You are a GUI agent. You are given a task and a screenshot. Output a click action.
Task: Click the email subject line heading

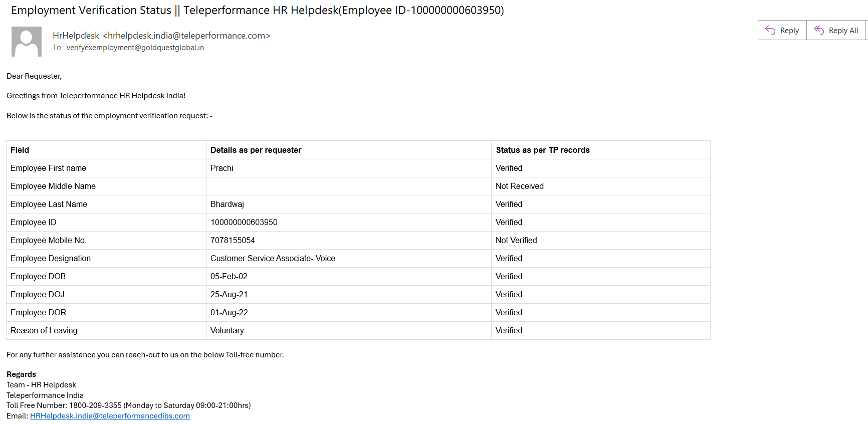257,11
